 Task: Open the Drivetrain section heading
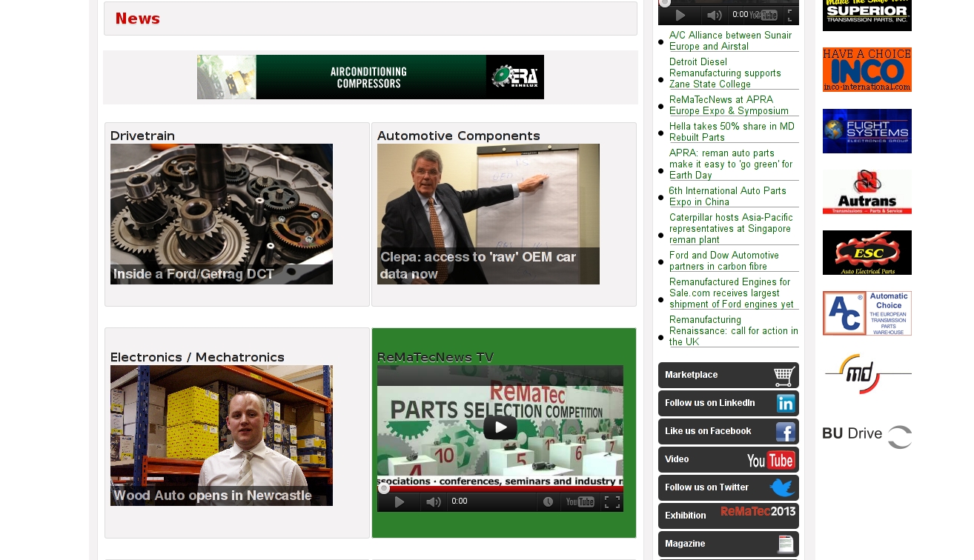142,136
